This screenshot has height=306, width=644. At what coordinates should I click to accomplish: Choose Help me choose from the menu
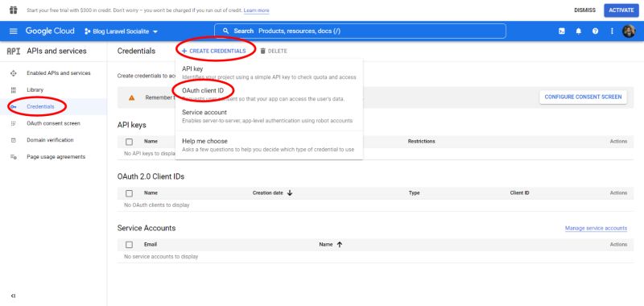point(269,145)
